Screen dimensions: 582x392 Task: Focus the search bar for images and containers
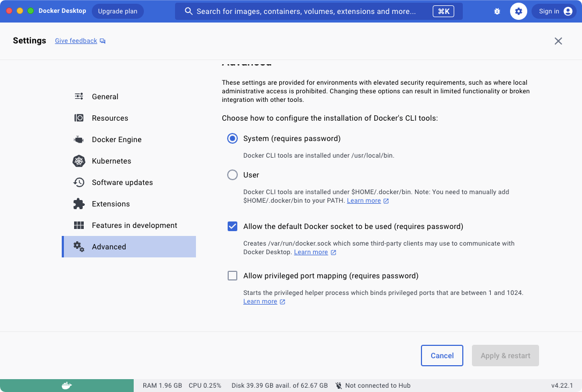[x=306, y=11]
